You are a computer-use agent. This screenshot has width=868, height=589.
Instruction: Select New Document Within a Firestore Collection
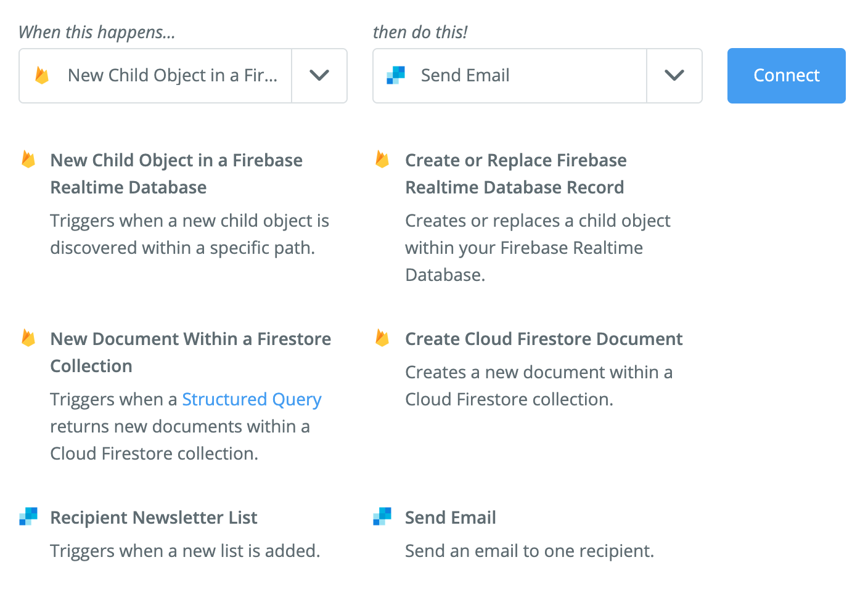(190, 352)
